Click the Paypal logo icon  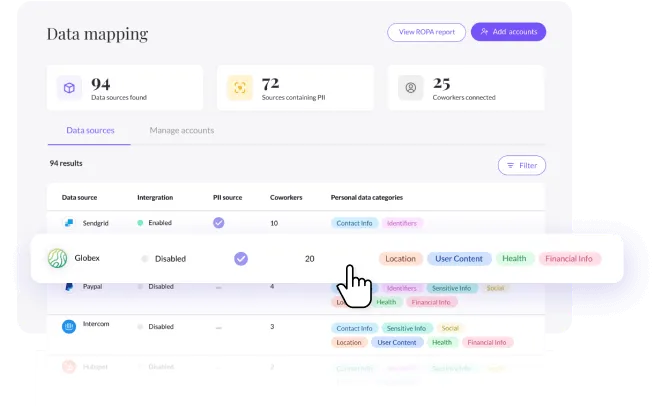point(69,286)
